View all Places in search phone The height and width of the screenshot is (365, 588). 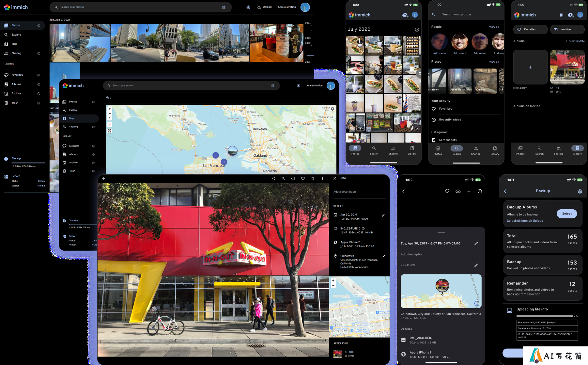(x=494, y=62)
